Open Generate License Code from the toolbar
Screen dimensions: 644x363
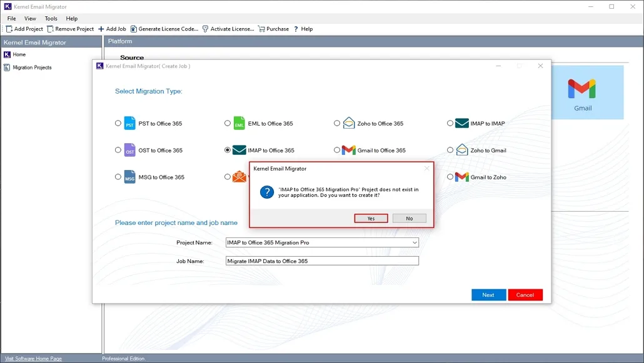click(x=134, y=28)
